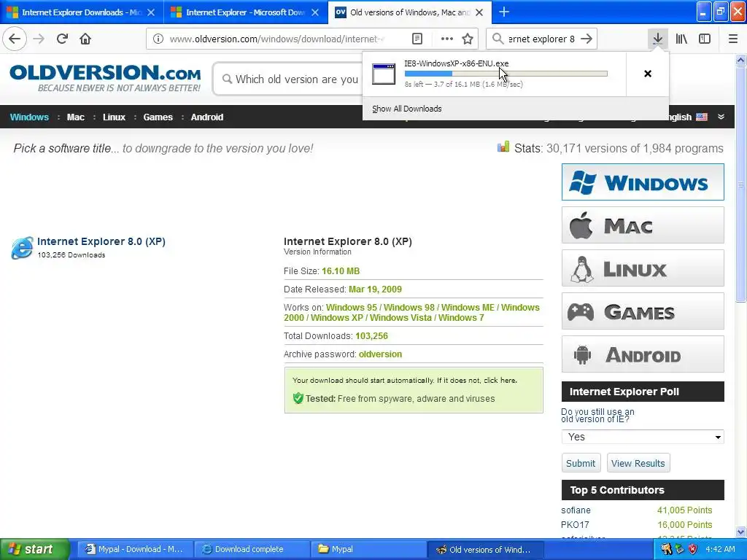Select Linux in the site navigation
The image size is (747, 560).
click(114, 117)
